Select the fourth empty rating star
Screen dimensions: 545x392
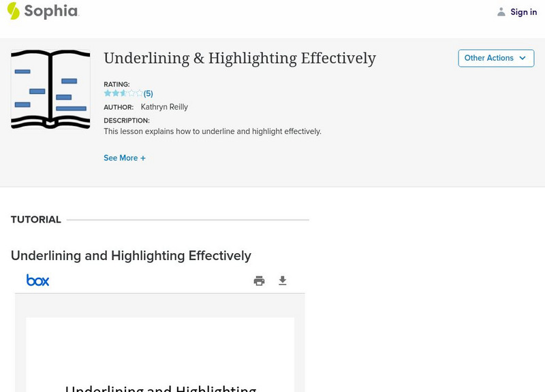(x=131, y=93)
